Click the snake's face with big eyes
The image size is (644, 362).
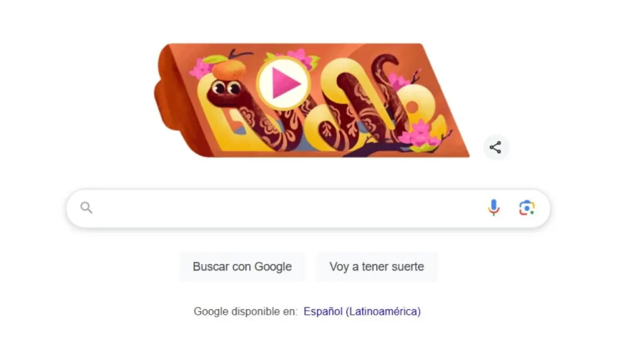225,91
